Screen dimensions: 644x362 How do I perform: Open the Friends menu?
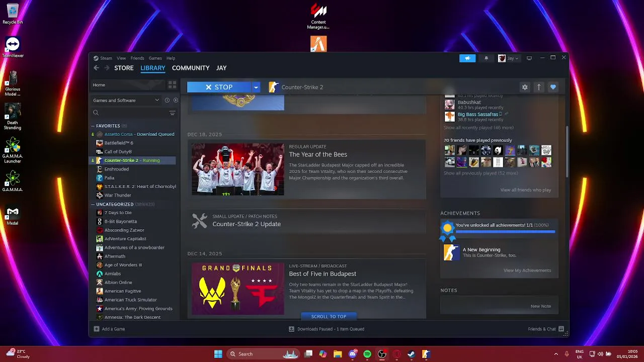[137, 58]
